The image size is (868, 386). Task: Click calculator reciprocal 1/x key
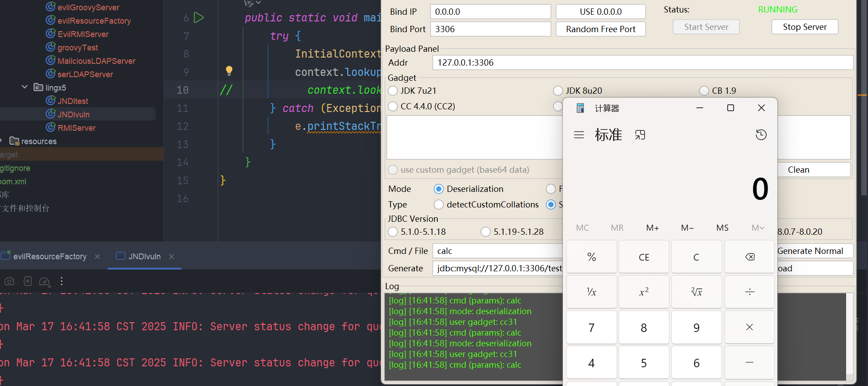click(x=591, y=292)
